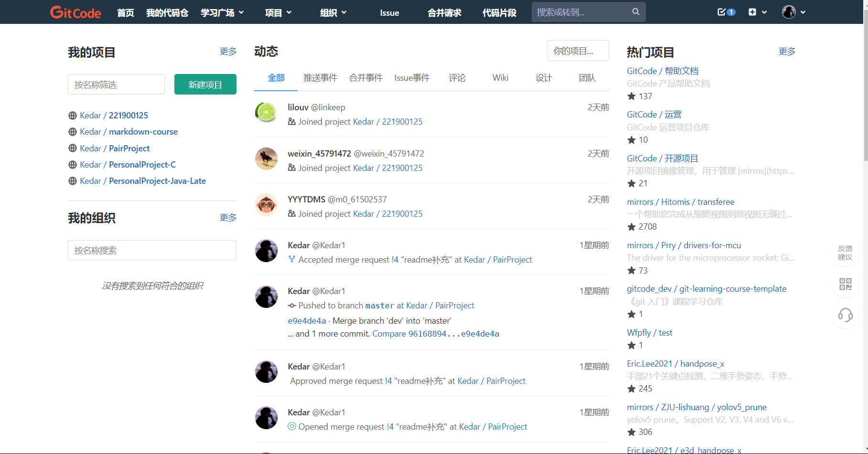Go to 首页 in the navbar
Viewport: 868px width, 454px height.
tap(126, 13)
